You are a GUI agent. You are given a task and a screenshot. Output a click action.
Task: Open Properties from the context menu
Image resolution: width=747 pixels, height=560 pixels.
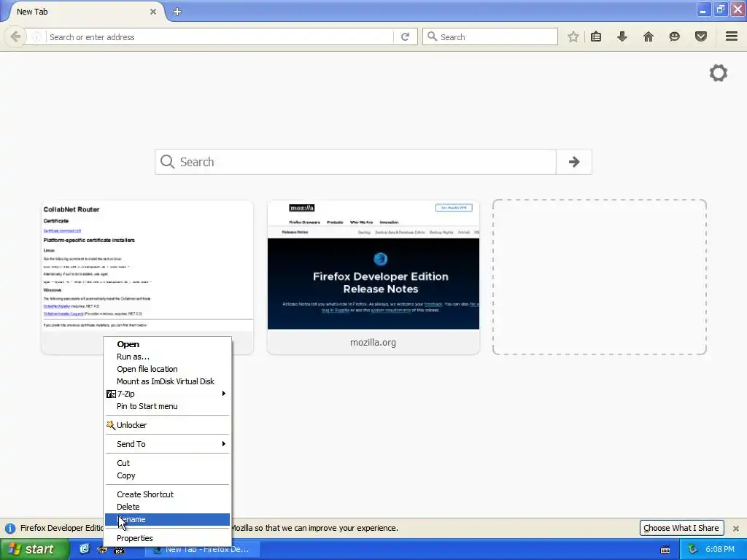pyautogui.click(x=167, y=538)
